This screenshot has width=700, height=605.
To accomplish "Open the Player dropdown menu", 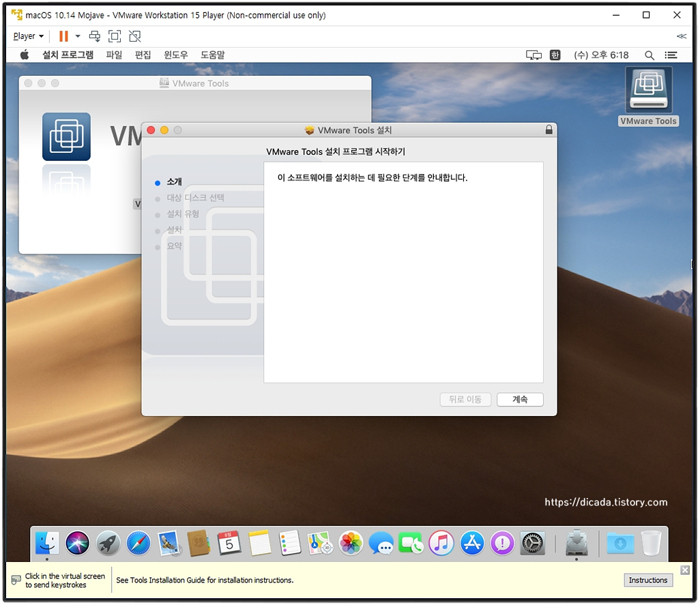I will coord(28,36).
